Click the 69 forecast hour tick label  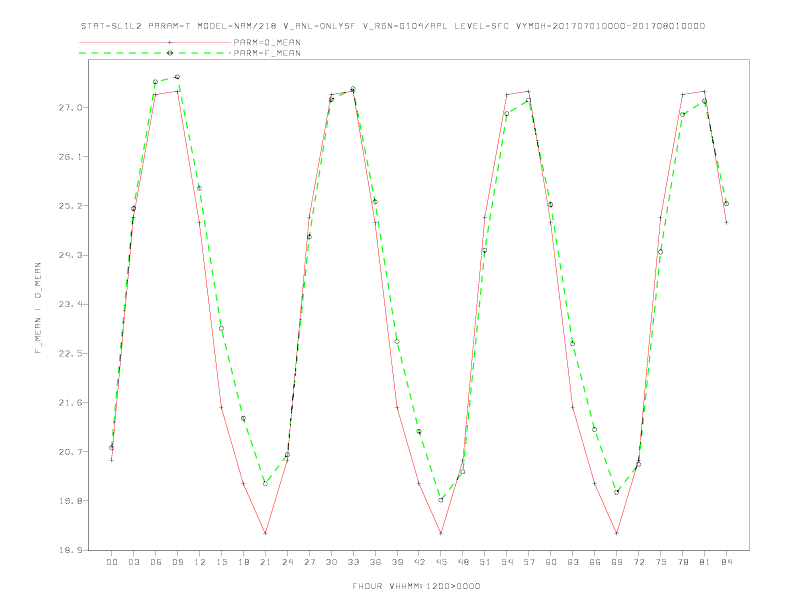click(617, 562)
